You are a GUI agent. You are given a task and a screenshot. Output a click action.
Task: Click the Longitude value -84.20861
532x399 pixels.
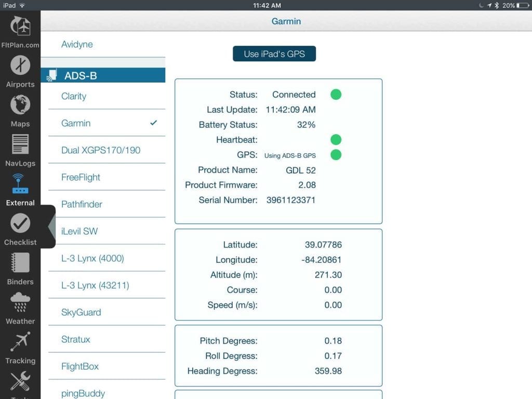tap(321, 260)
